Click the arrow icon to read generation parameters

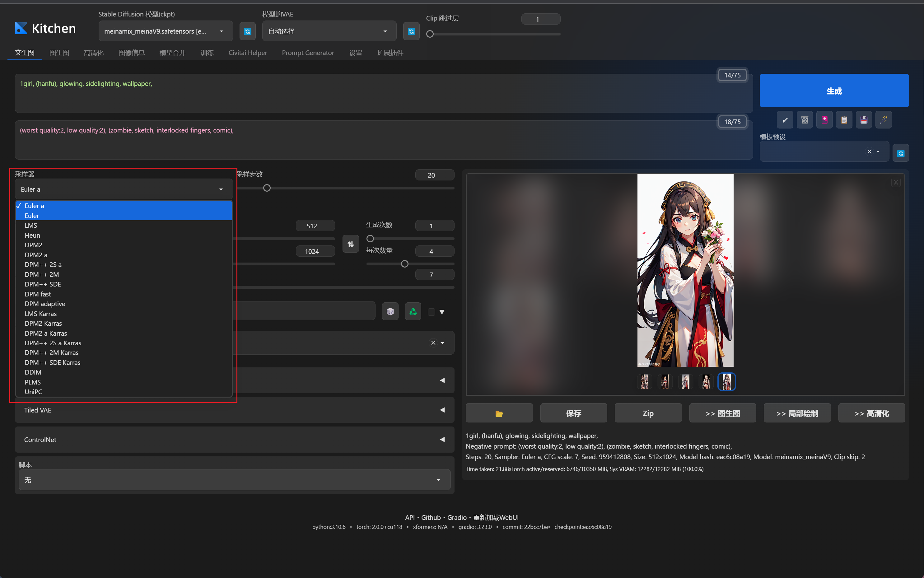pyautogui.click(x=784, y=120)
